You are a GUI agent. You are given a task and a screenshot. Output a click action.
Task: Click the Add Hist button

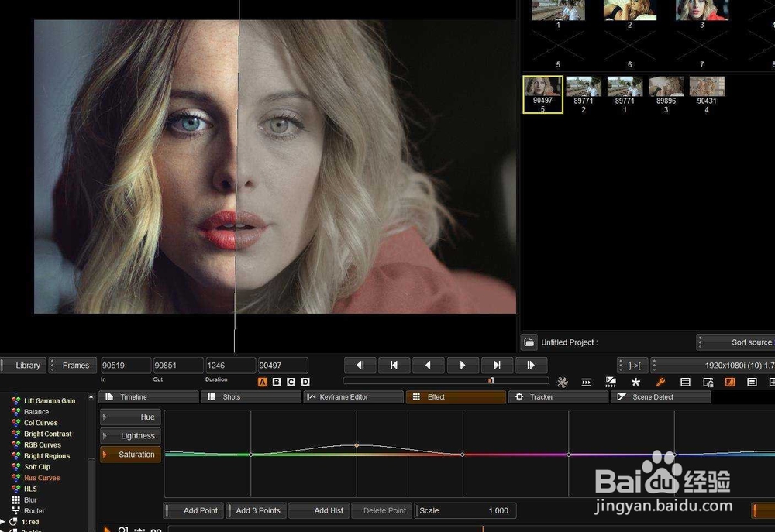pos(319,511)
